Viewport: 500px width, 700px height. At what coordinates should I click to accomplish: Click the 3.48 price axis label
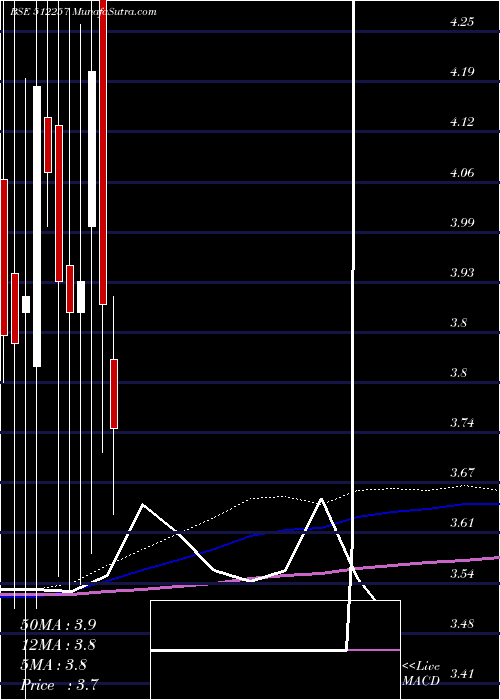tap(462, 623)
